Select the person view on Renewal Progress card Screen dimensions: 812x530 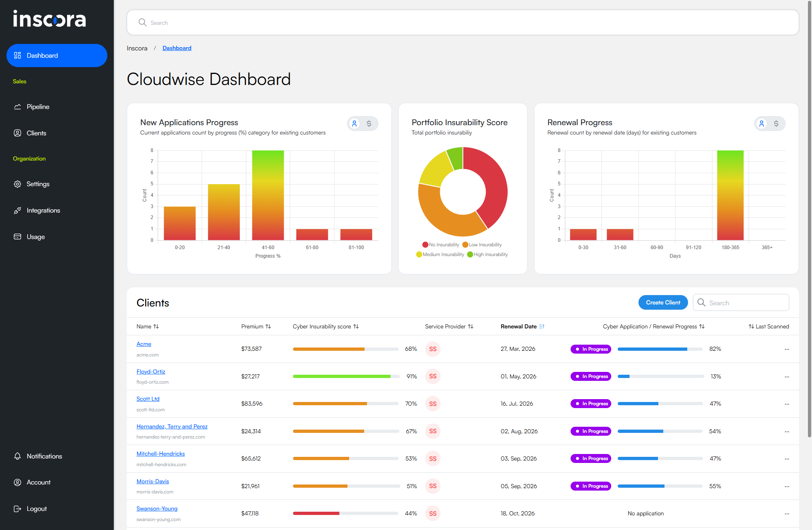[762, 124]
